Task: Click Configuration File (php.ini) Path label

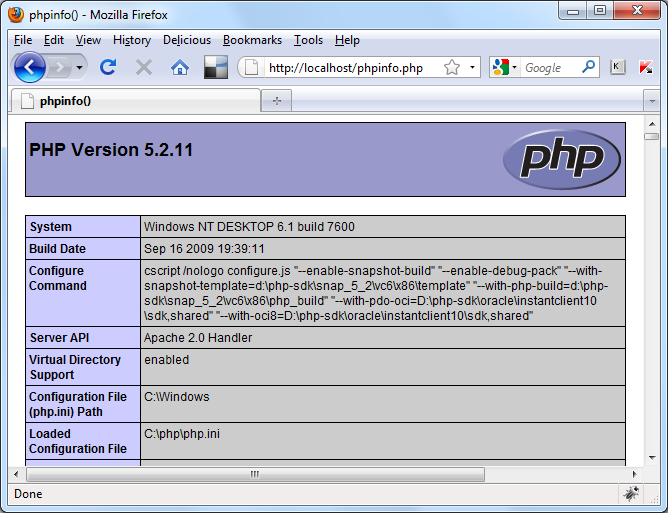Action: 78,404
